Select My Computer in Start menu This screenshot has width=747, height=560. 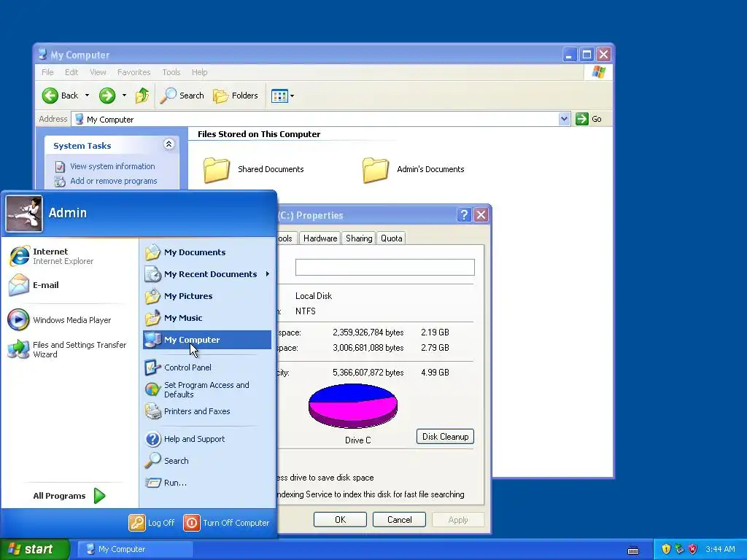point(207,340)
